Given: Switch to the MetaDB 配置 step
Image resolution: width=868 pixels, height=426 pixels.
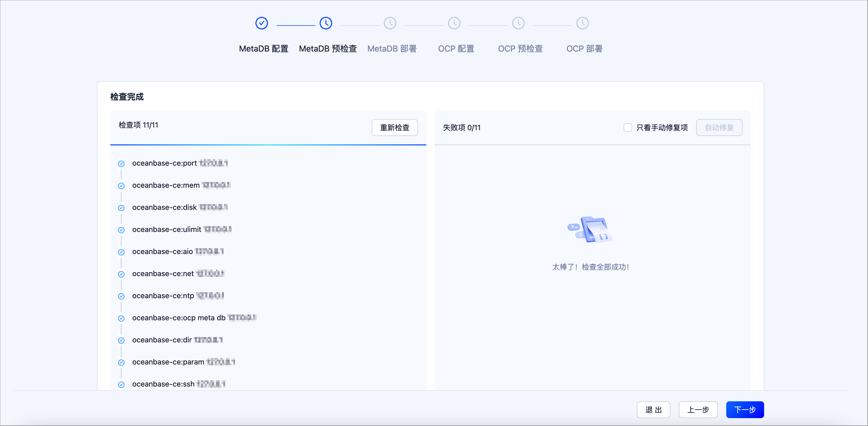Looking at the screenshot, I should click(263, 48).
